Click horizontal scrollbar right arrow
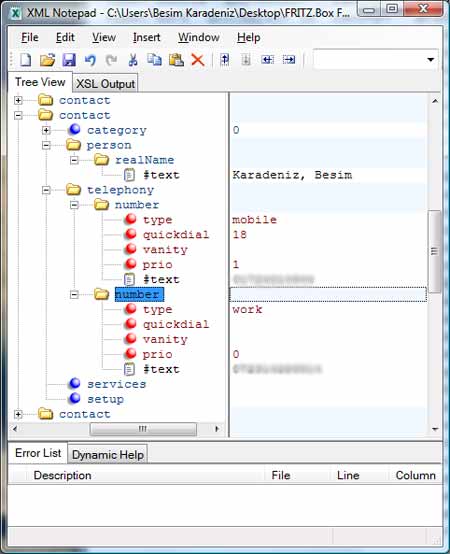The width and height of the screenshot is (450, 554). tap(217, 429)
